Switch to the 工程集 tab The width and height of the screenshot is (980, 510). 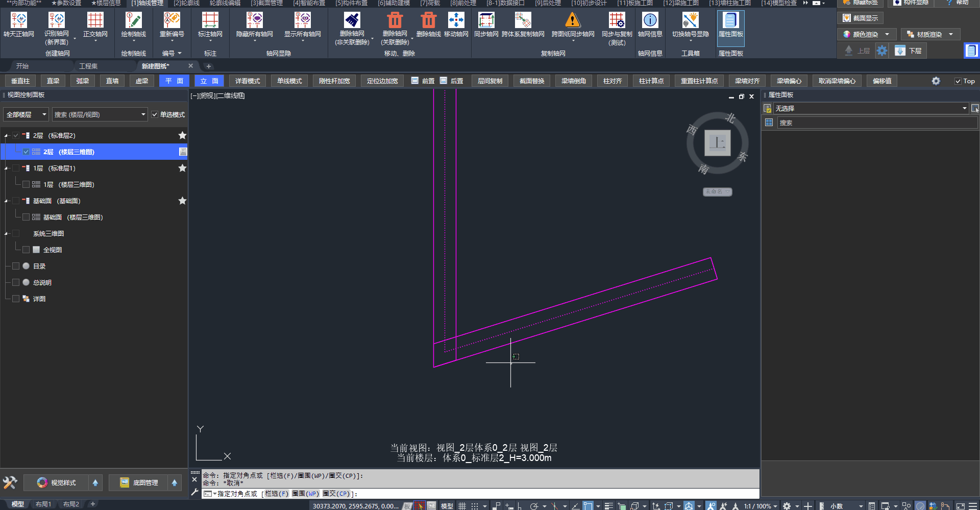click(x=88, y=66)
